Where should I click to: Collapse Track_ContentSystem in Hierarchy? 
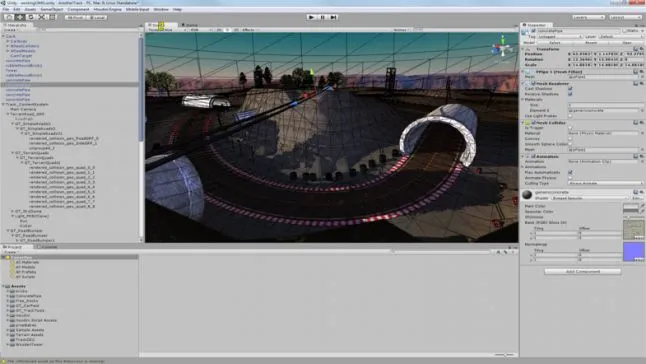point(3,105)
